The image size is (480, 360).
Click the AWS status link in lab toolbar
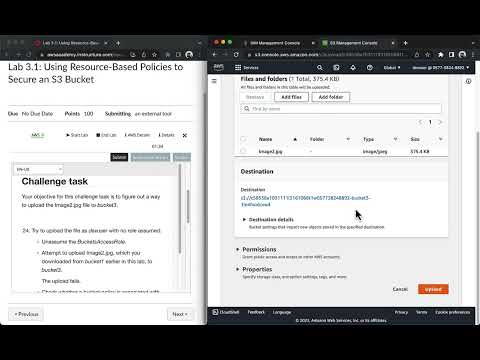pos(37,135)
